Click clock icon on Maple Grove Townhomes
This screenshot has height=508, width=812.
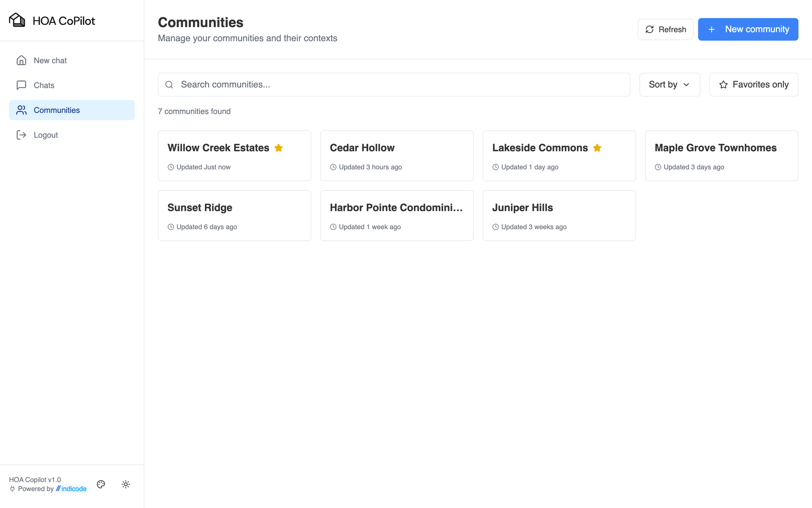658,167
